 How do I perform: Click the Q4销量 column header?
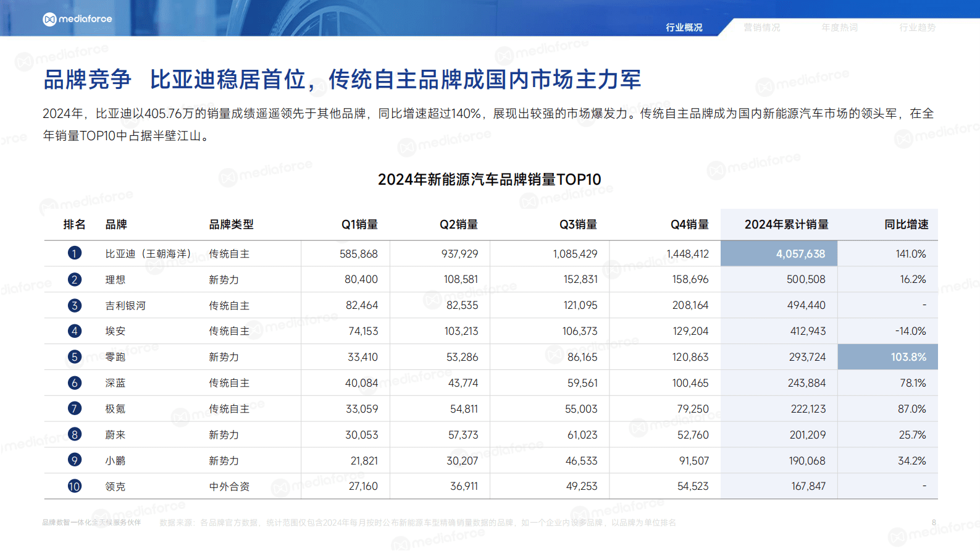(x=690, y=224)
